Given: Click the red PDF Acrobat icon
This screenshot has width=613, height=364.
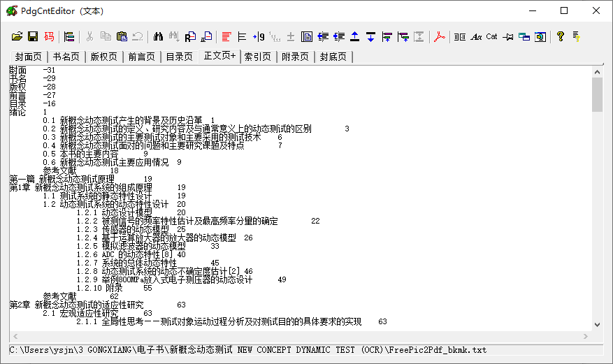Looking at the screenshot, I should pos(440,37).
